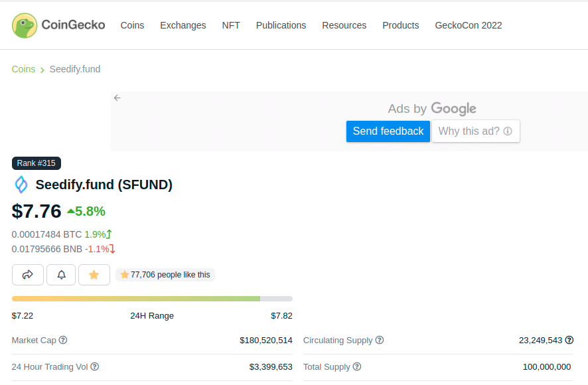Click the Seedify.fund (SFUND) heading
This screenshot has height=385, width=588.
[104, 185]
